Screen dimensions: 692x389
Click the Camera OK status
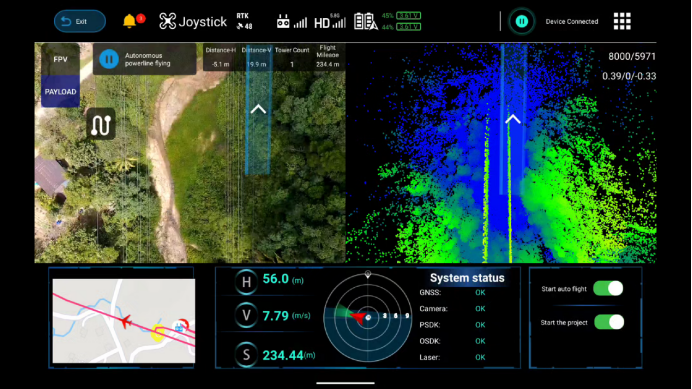click(x=480, y=309)
